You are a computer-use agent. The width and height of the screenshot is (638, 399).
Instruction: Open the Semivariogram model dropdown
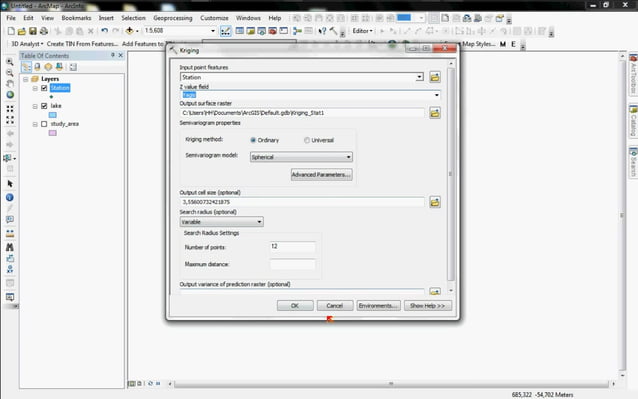(348, 157)
